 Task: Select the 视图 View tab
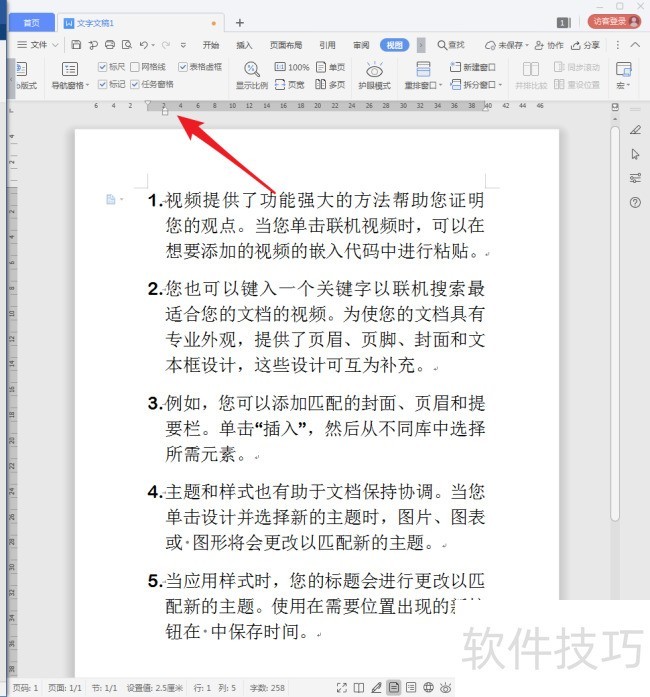pos(394,45)
